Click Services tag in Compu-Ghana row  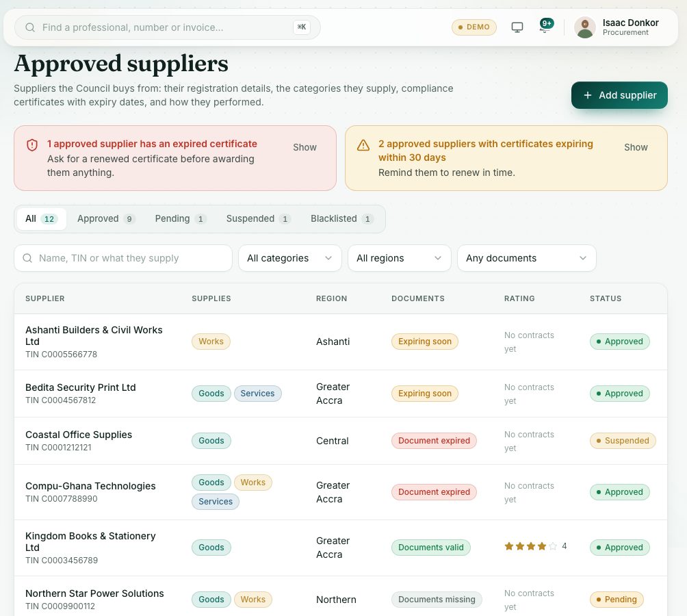click(216, 502)
